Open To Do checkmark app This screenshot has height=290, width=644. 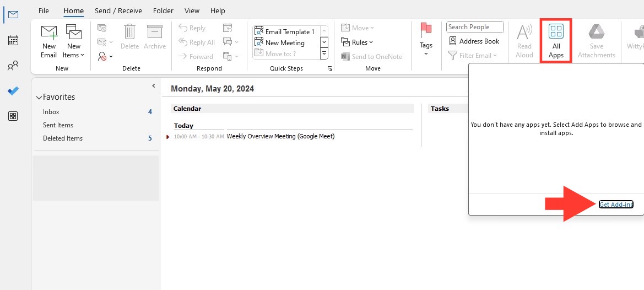click(x=13, y=91)
